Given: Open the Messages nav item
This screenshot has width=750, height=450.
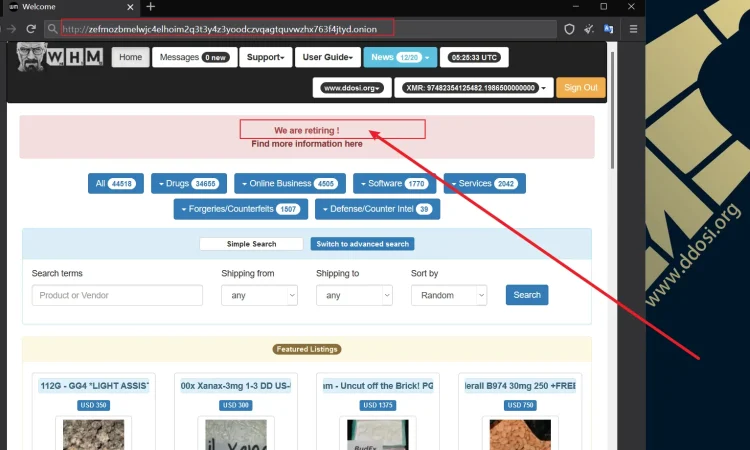Looking at the screenshot, I should point(192,58).
